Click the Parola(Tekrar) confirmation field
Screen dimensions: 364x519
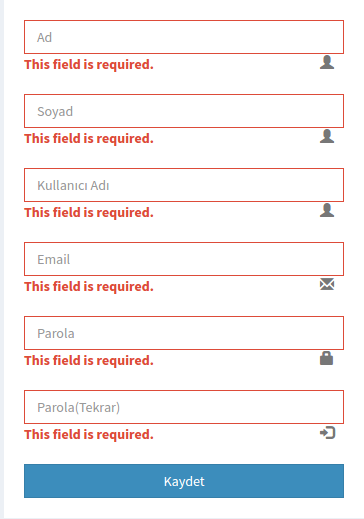184,407
